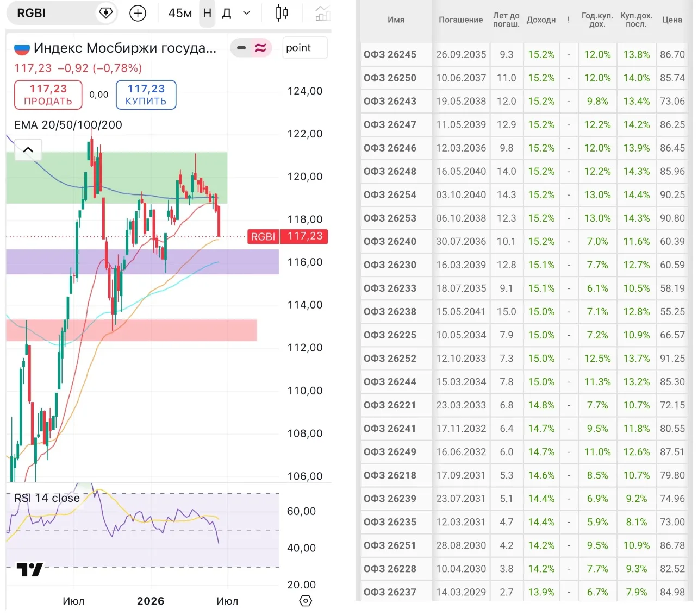Select the ОФЗ 26221 bond name

coord(390,405)
